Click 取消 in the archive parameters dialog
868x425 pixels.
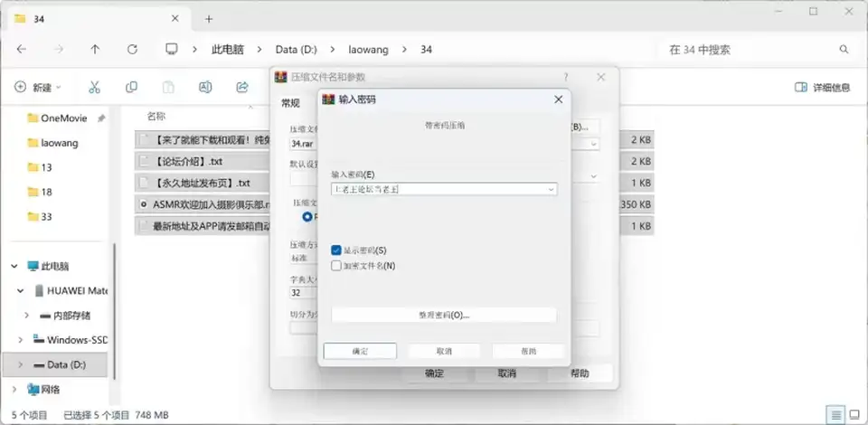pyautogui.click(x=507, y=373)
